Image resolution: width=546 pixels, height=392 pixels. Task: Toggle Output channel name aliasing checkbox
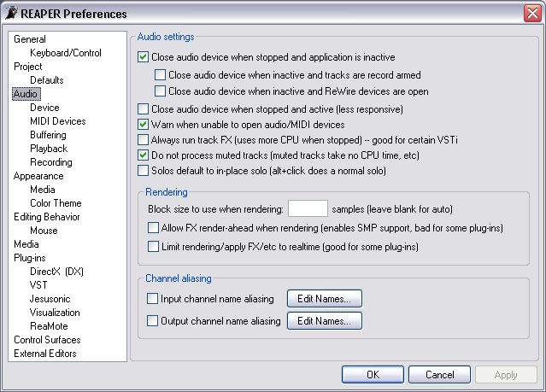pos(152,321)
